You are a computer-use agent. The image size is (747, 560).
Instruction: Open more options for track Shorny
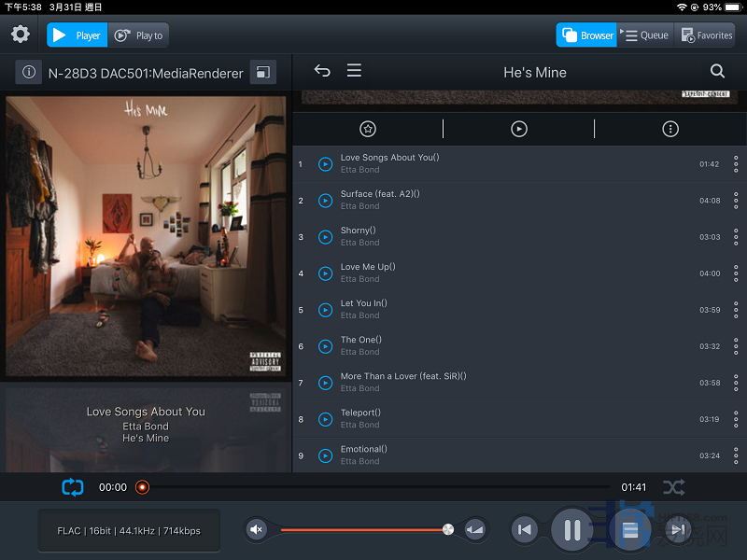click(x=736, y=237)
